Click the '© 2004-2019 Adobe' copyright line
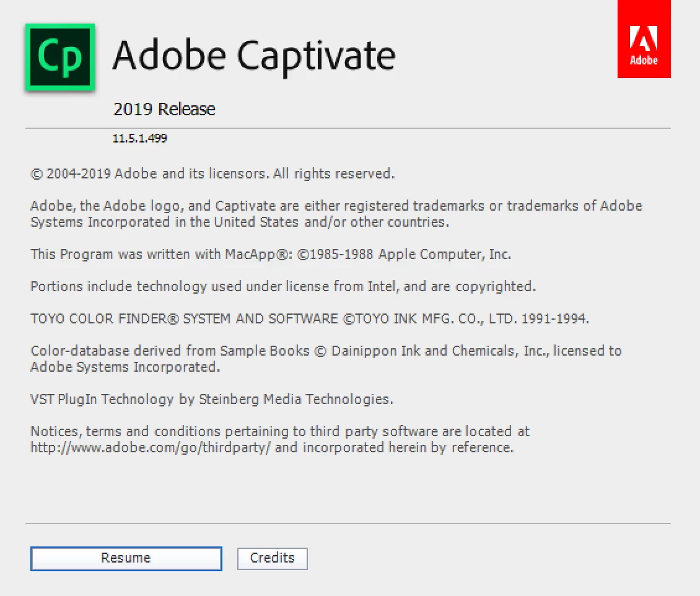This screenshot has height=596, width=700. click(212, 173)
